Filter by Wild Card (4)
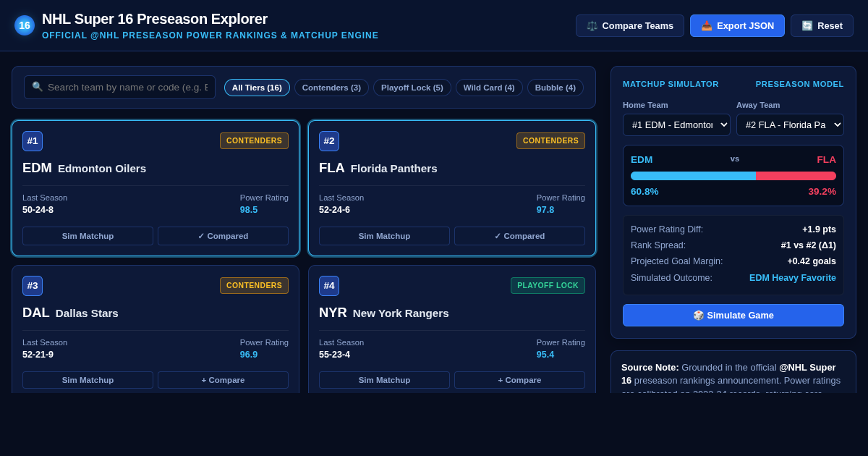The width and height of the screenshot is (868, 456). (489, 88)
